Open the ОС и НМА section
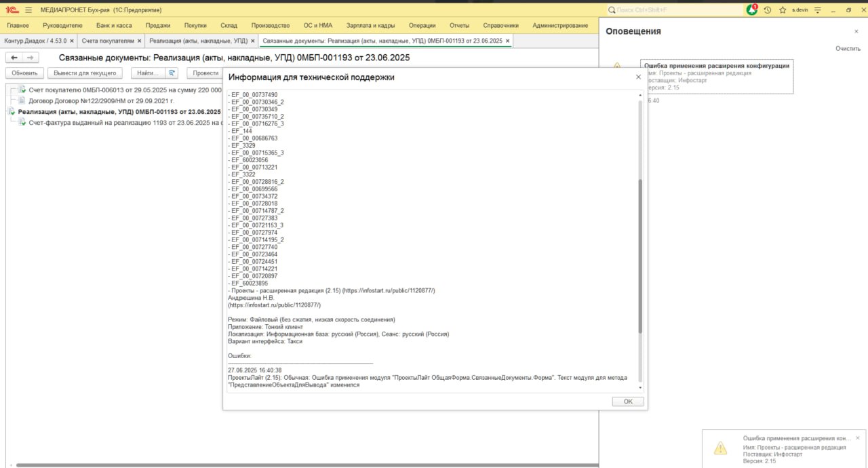The width and height of the screenshot is (868, 468). 318,26
